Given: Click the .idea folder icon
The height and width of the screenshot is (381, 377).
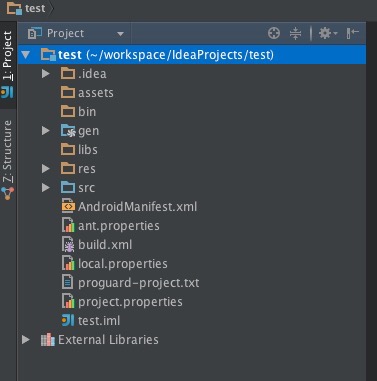Looking at the screenshot, I should pyautogui.click(x=68, y=73).
